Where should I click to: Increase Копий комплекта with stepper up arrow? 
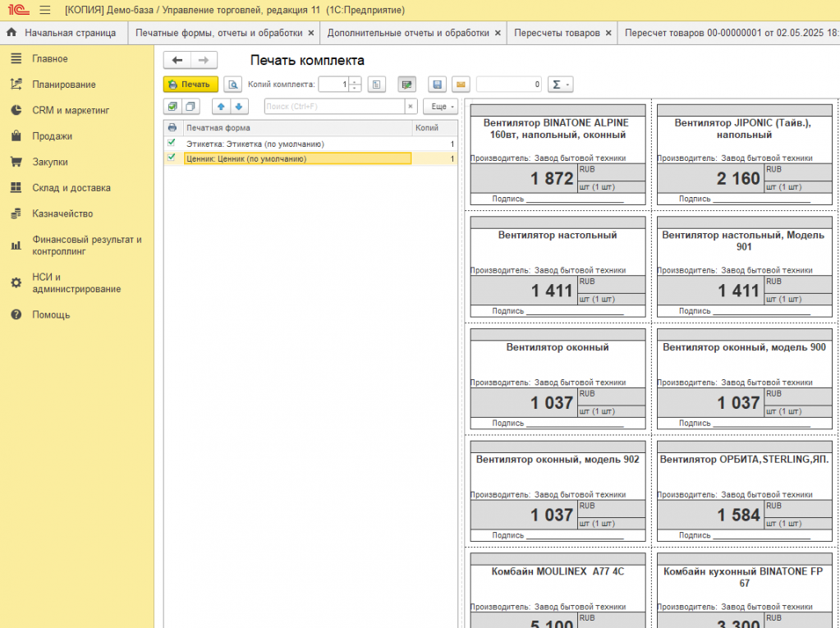pyautogui.click(x=355, y=80)
